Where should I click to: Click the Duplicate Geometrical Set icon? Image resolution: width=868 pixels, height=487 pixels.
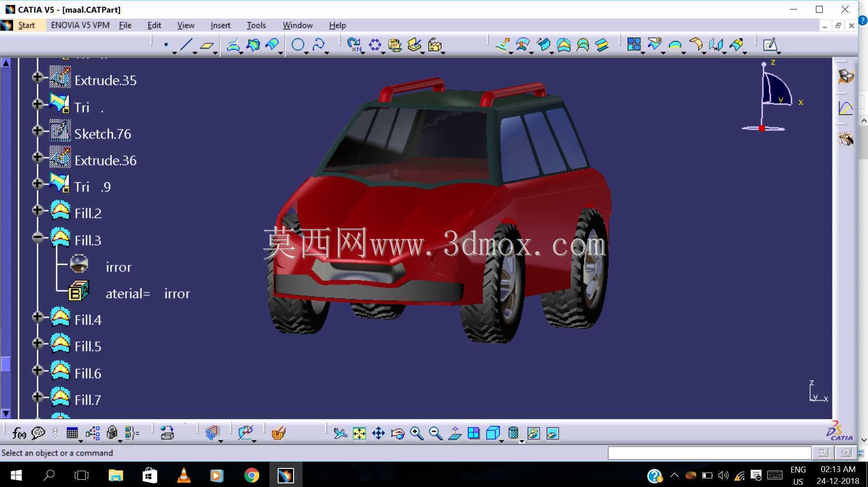395,44
